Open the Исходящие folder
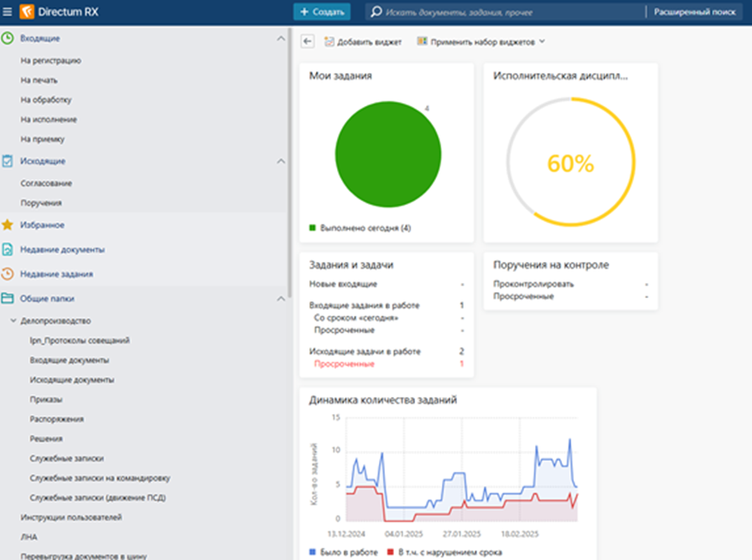Image resolution: width=752 pixels, height=560 pixels. point(43,161)
